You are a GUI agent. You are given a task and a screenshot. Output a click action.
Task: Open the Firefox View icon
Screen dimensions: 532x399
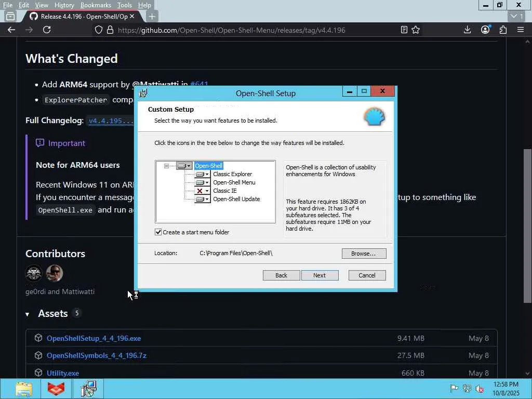[10, 16]
